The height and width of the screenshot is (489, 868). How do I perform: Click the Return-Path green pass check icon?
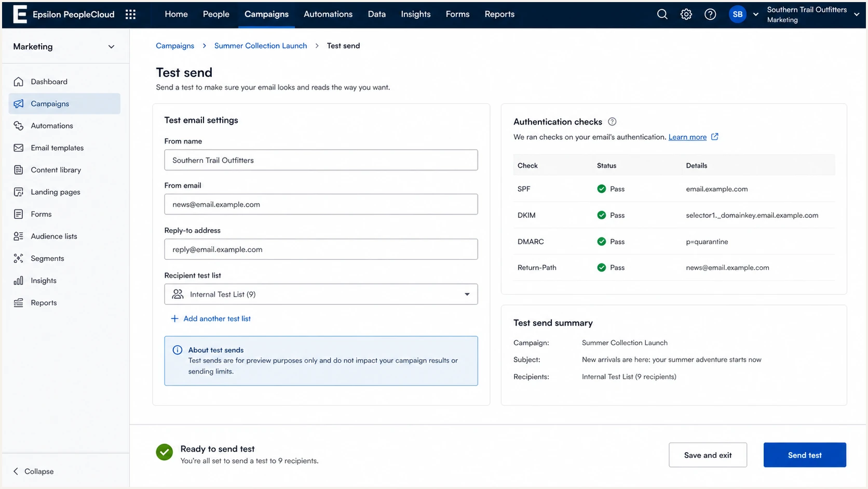pyautogui.click(x=601, y=268)
